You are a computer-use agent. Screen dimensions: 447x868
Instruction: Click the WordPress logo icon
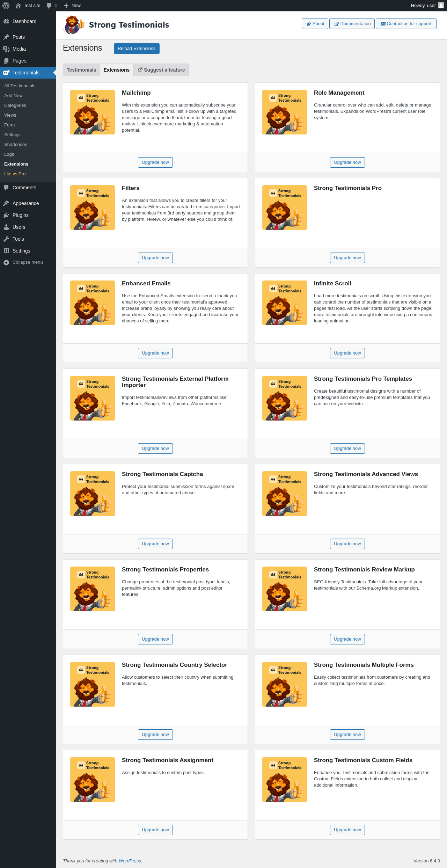coord(6,6)
